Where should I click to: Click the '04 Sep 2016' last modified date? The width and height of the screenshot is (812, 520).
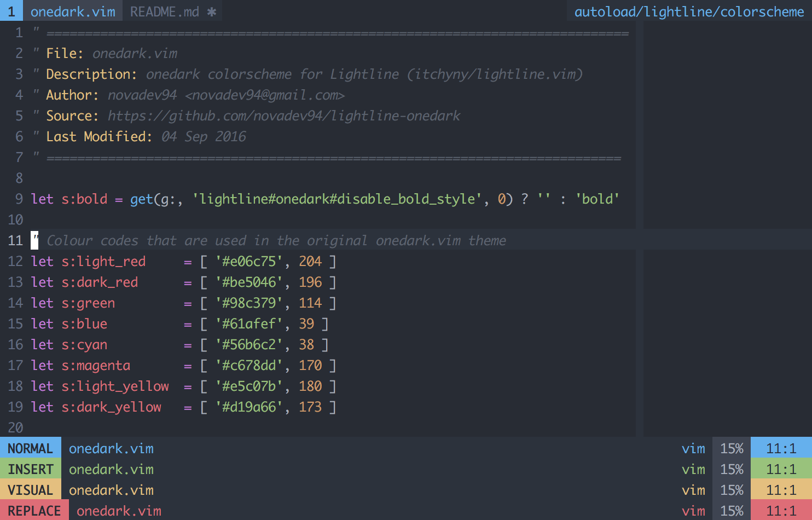pyautogui.click(x=204, y=136)
